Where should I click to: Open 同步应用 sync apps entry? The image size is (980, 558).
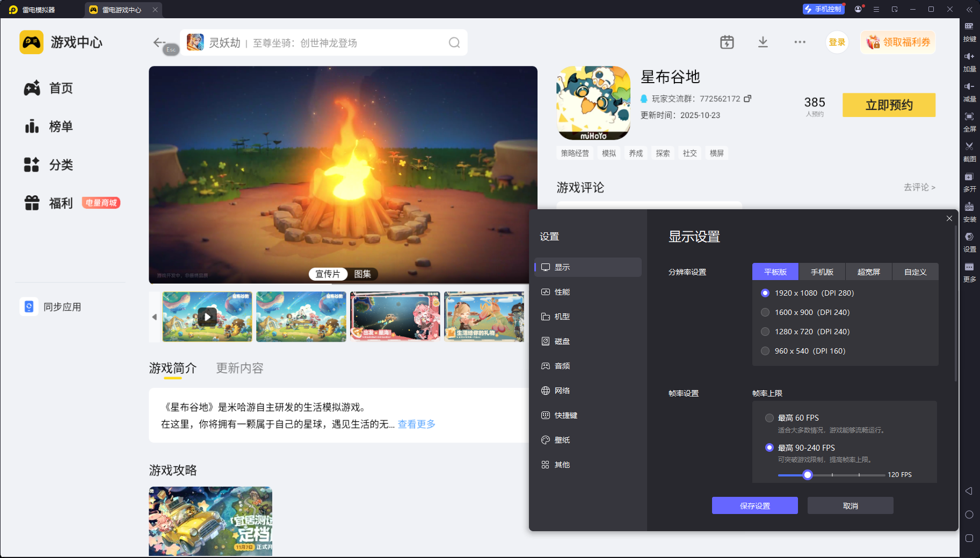51,307
